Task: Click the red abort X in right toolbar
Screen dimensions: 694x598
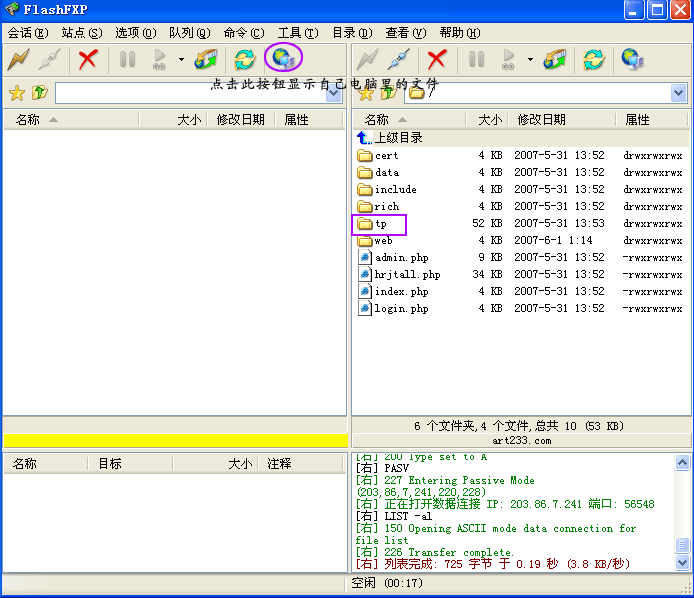Action: 437,59
